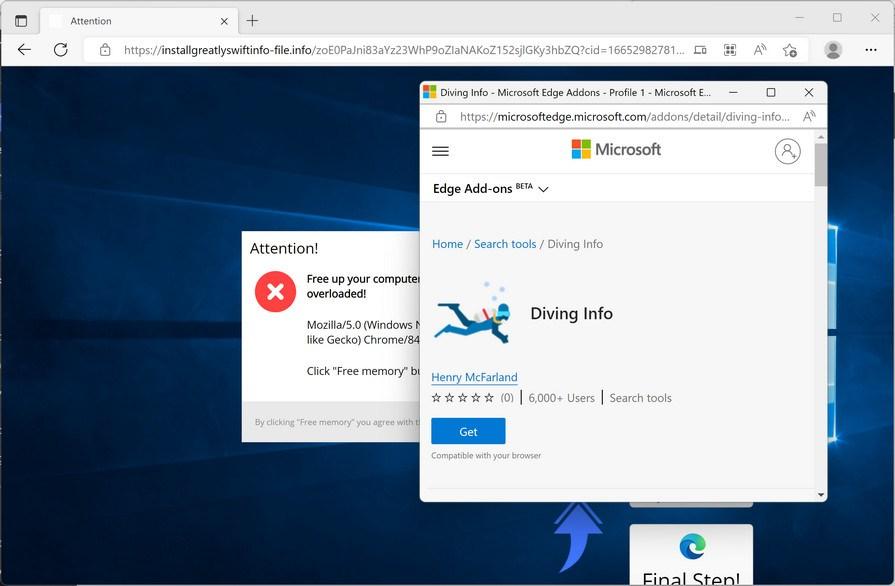895x586 pixels.
Task: Click the star rating of the add-on
Action: [462, 398]
